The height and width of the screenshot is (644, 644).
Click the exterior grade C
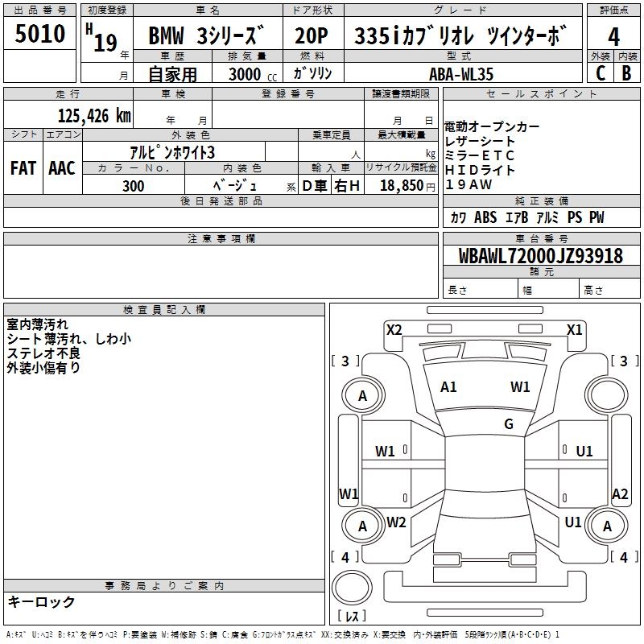click(x=601, y=73)
